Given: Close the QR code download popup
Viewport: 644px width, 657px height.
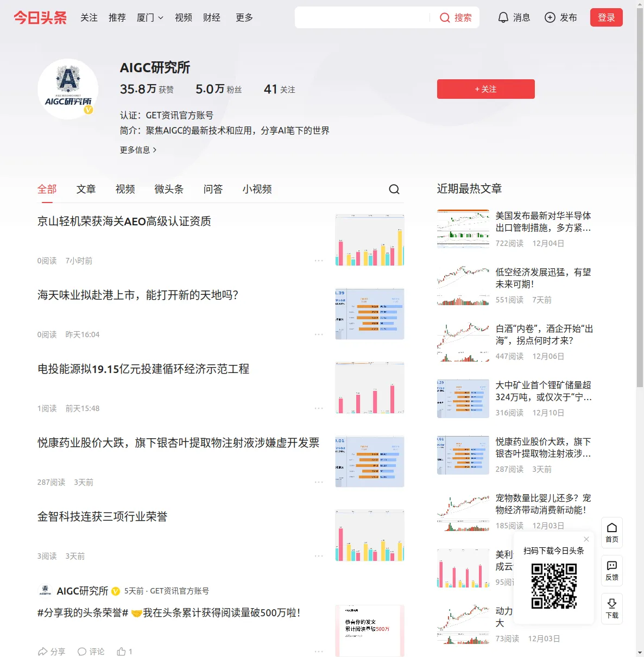Looking at the screenshot, I should tap(586, 539).
